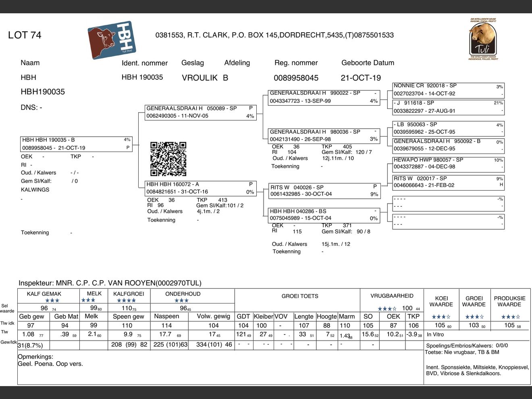Select the RITS W 040026 pedigree box
The width and height of the screenshot is (532, 399).
324,191
